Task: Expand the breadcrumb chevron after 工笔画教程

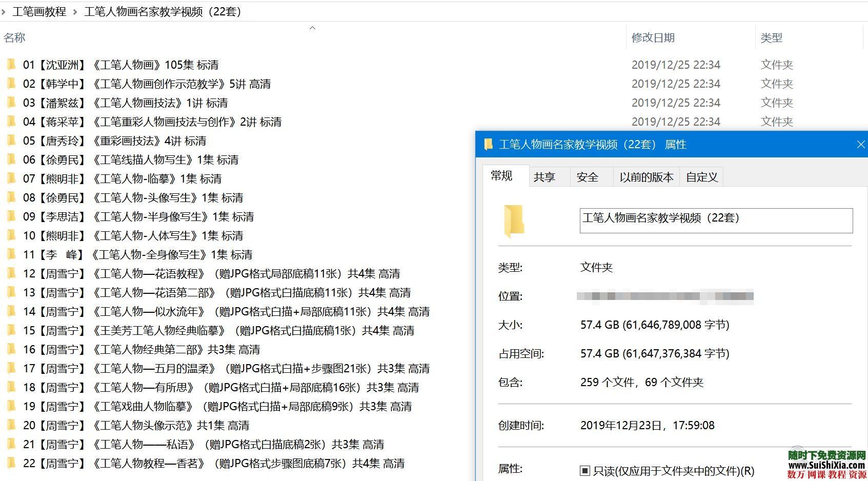Action: pyautogui.click(x=75, y=11)
